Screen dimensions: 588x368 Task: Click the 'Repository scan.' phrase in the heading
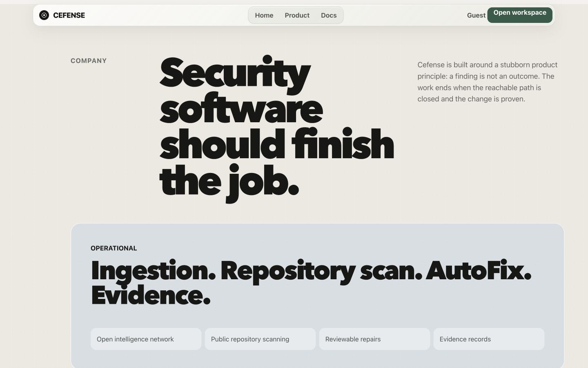pos(321,272)
